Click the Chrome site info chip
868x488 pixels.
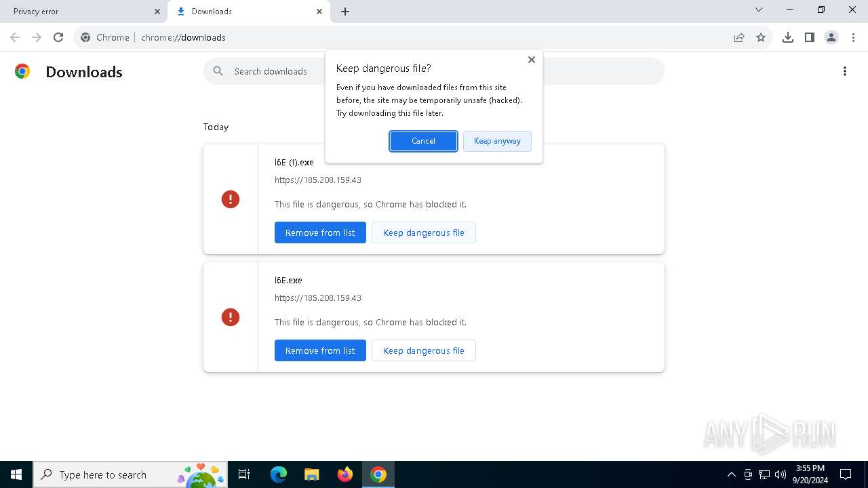click(x=105, y=37)
